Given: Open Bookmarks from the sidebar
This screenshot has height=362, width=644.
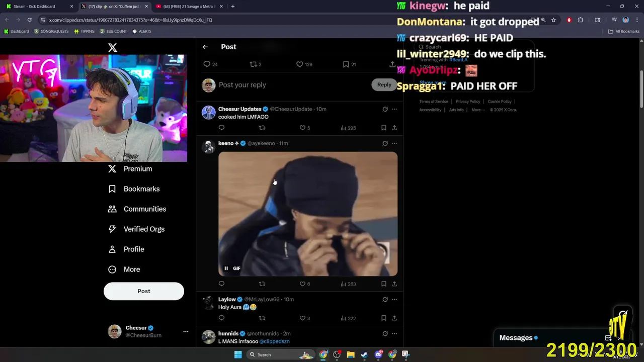Looking at the screenshot, I should coord(134,189).
